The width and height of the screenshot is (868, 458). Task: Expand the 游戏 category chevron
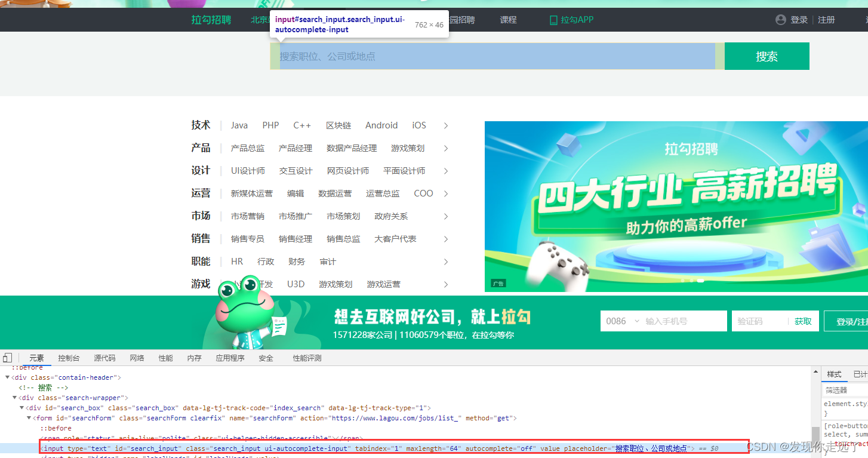pos(445,284)
